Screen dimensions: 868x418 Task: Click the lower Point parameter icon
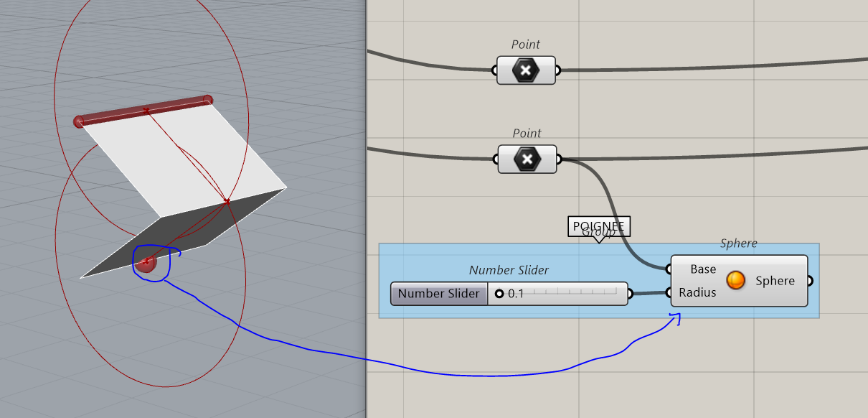click(x=527, y=159)
